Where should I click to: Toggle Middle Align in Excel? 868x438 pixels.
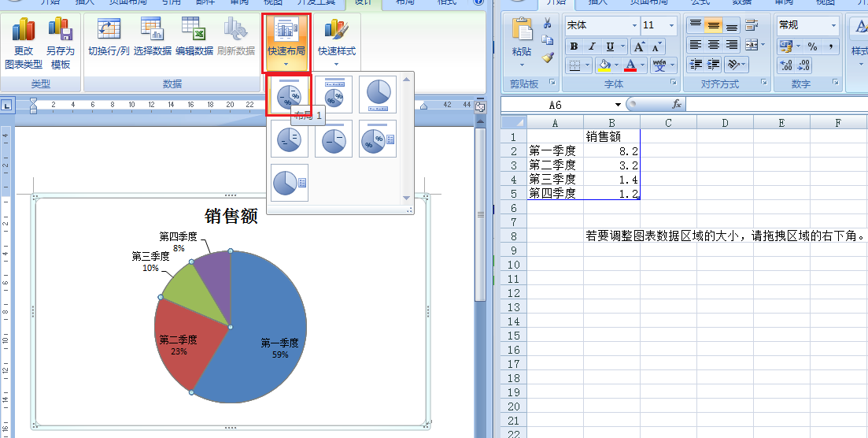714,25
